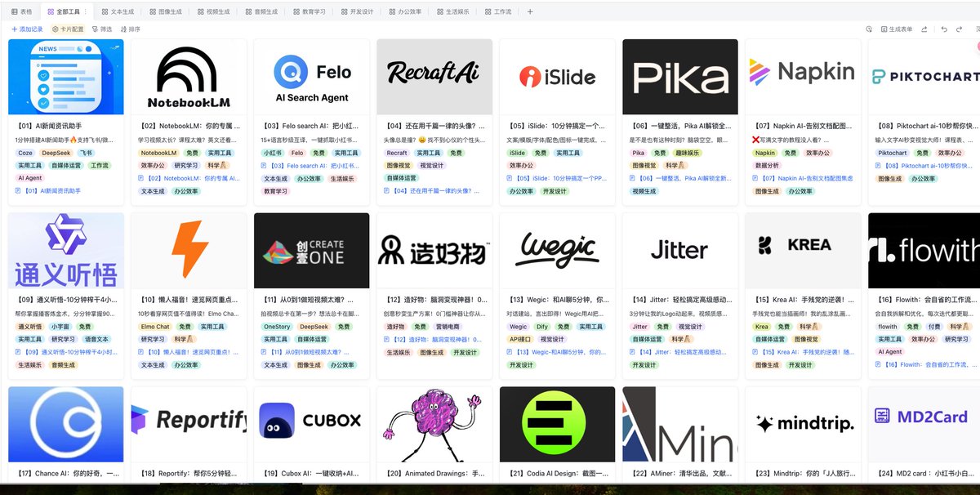Click the Coze tag in card 01
Image resolution: width=980 pixels, height=495 pixels.
point(24,153)
